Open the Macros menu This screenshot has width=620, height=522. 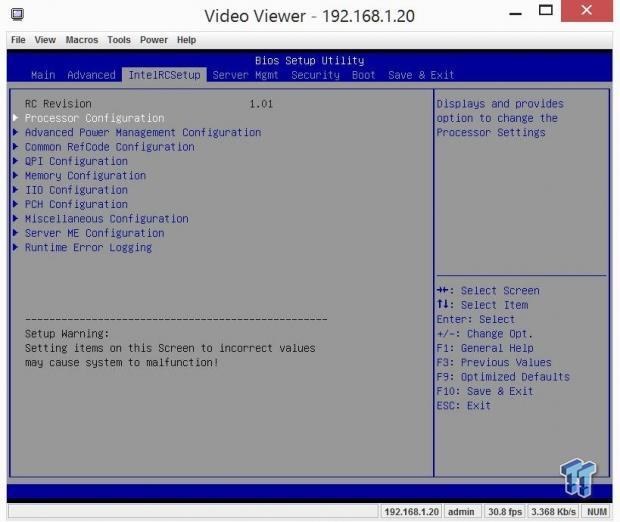82,40
